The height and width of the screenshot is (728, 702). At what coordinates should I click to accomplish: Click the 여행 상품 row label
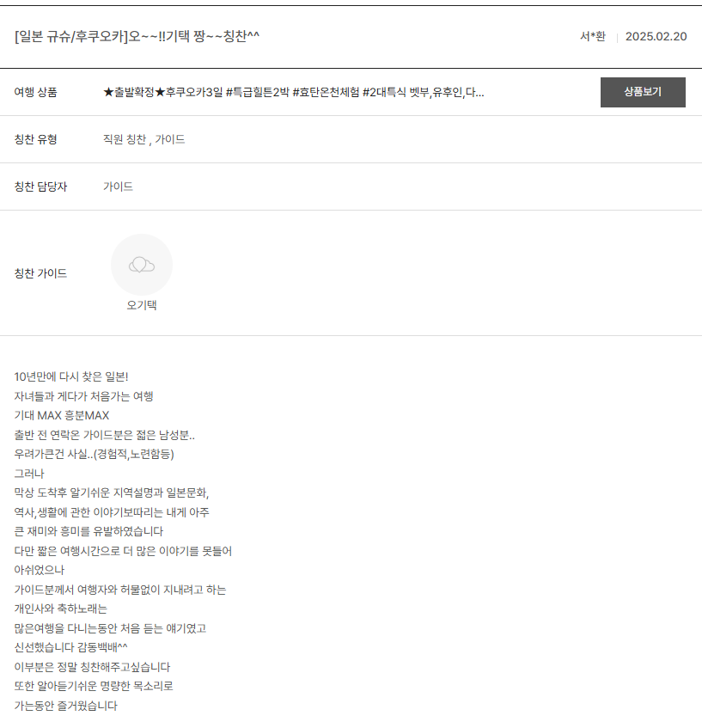(x=36, y=92)
